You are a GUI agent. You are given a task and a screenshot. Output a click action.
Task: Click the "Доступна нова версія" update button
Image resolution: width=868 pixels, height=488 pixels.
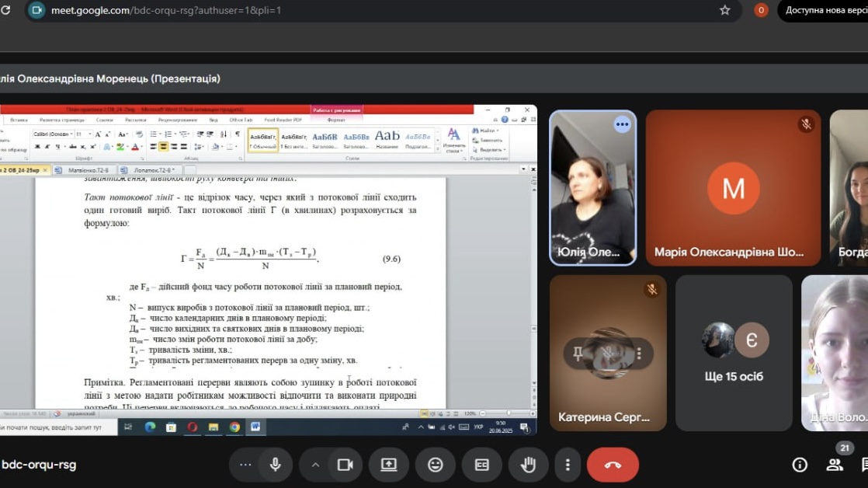825,10
